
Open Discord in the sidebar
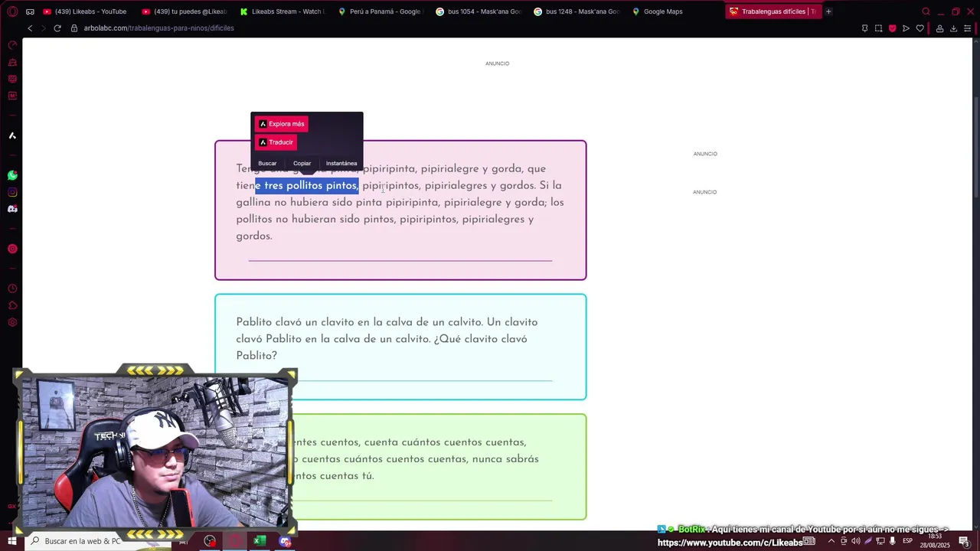coord(12,209)
